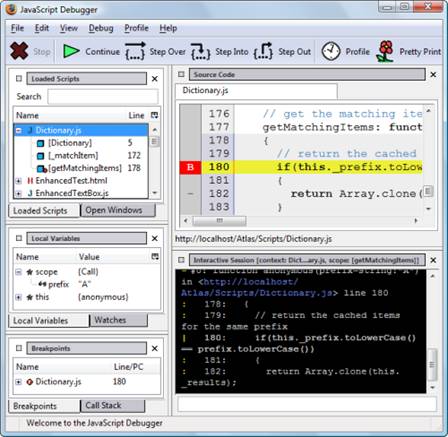Expand the EnhancedTextBox.js tree node

click(x=19, y=193)
